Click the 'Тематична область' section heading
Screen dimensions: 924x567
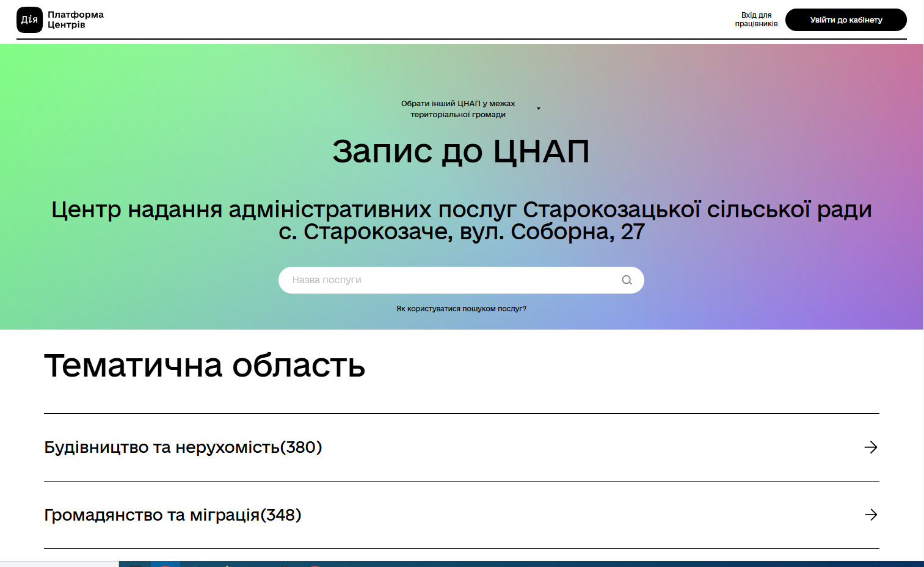tap(205, 366)
